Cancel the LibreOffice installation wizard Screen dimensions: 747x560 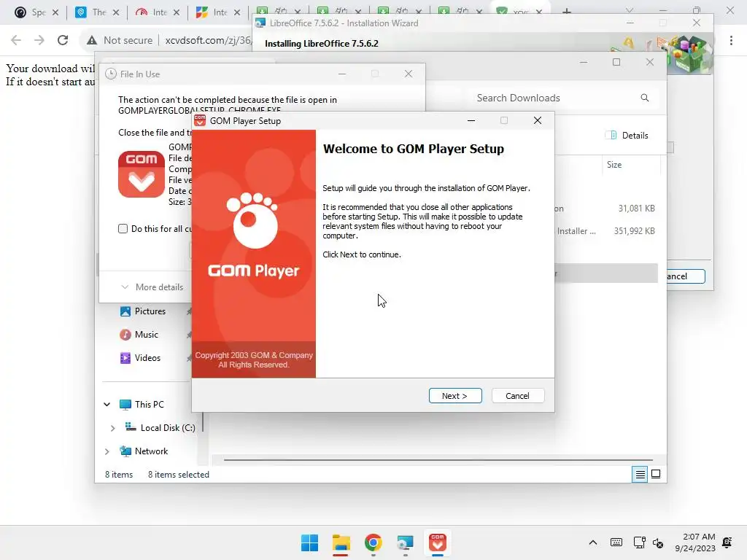(685, 276)
